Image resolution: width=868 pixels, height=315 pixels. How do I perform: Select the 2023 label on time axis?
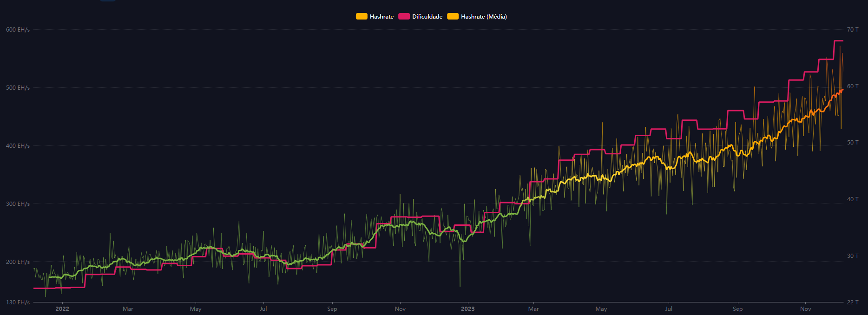pos(467,309)
